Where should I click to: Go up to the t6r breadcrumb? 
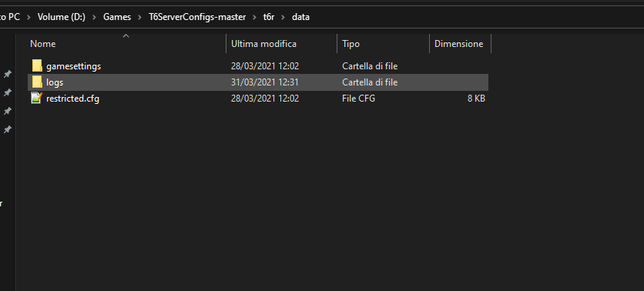click(269, 17)
